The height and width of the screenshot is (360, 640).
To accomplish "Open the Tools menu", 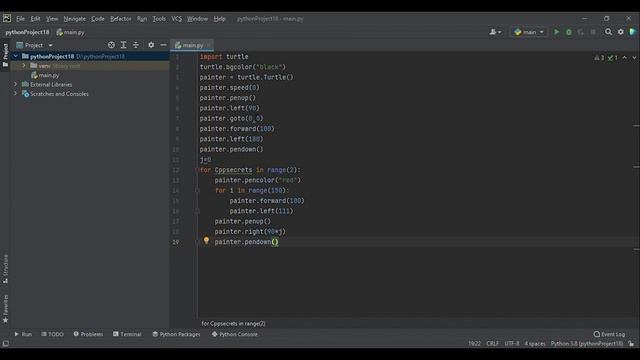I will pos(159,19).
